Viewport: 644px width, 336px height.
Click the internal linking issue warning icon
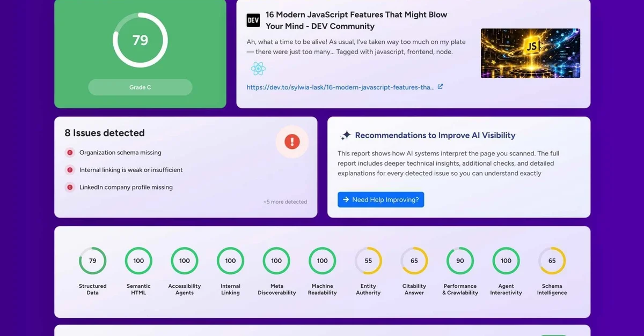[70, 170]
